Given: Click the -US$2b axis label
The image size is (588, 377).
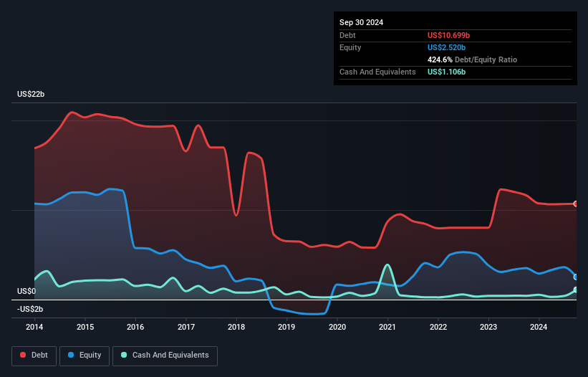Looking at the screenshot, I should tap(30, 309).
